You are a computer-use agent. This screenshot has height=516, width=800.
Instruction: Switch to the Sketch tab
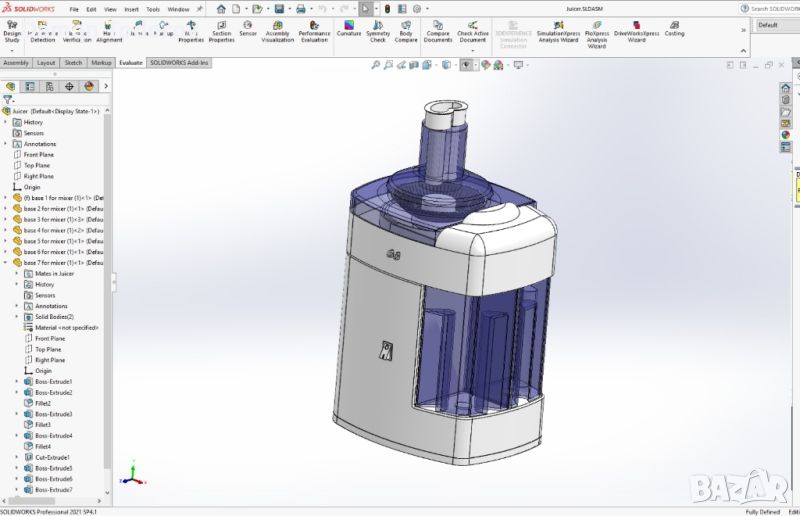click(x=73, y=62)
